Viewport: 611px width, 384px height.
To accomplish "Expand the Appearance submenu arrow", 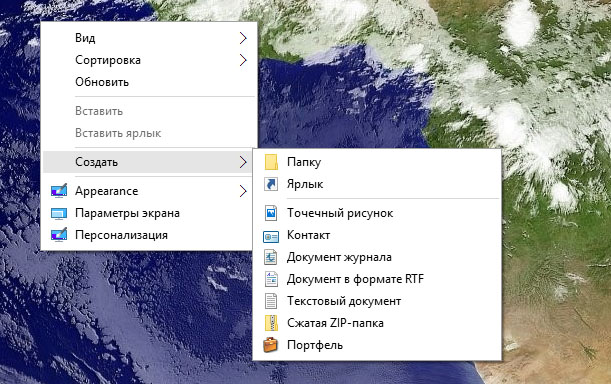I will pos(243,191).
